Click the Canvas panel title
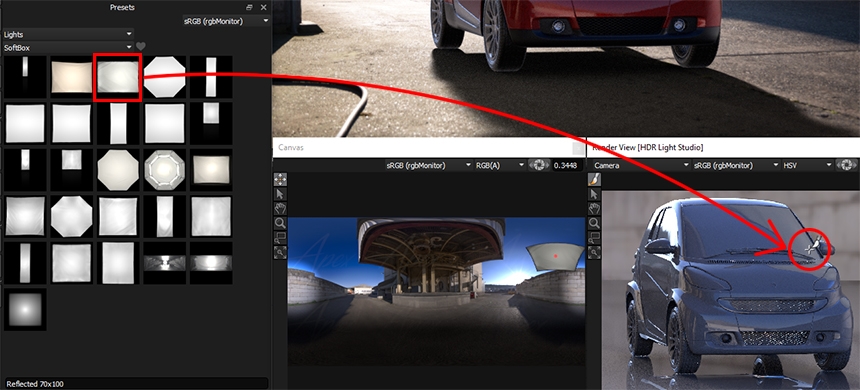Image resolution: width=860 pixels, height=390 pixels. 291,148
